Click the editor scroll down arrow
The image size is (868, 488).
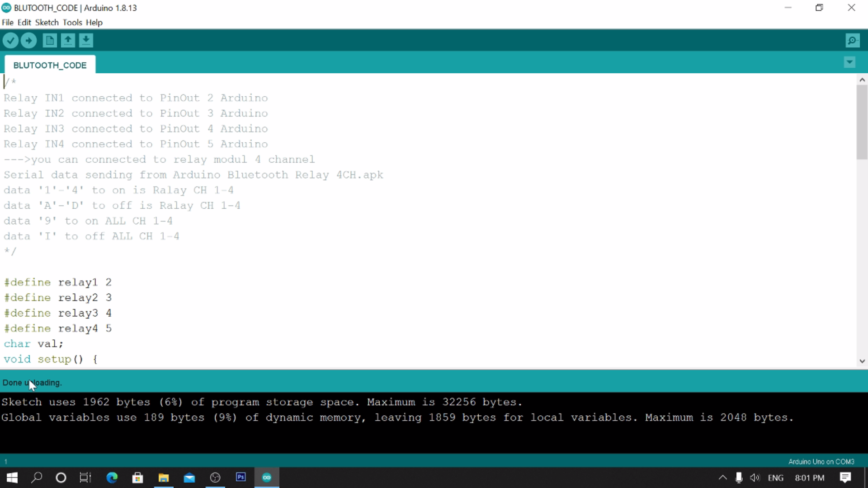(862, 361)
